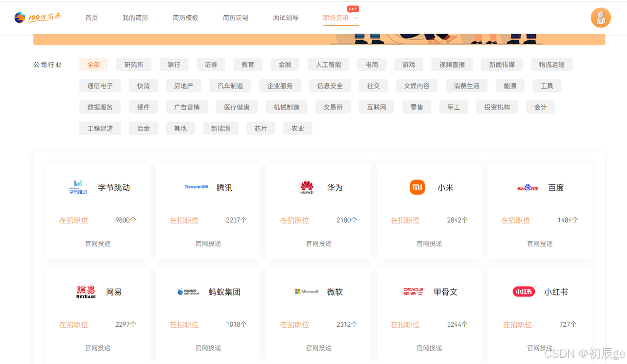Click the Xiaomi orange MI logo
Screen dimensions: 627x364
click(x=417, y=187)
